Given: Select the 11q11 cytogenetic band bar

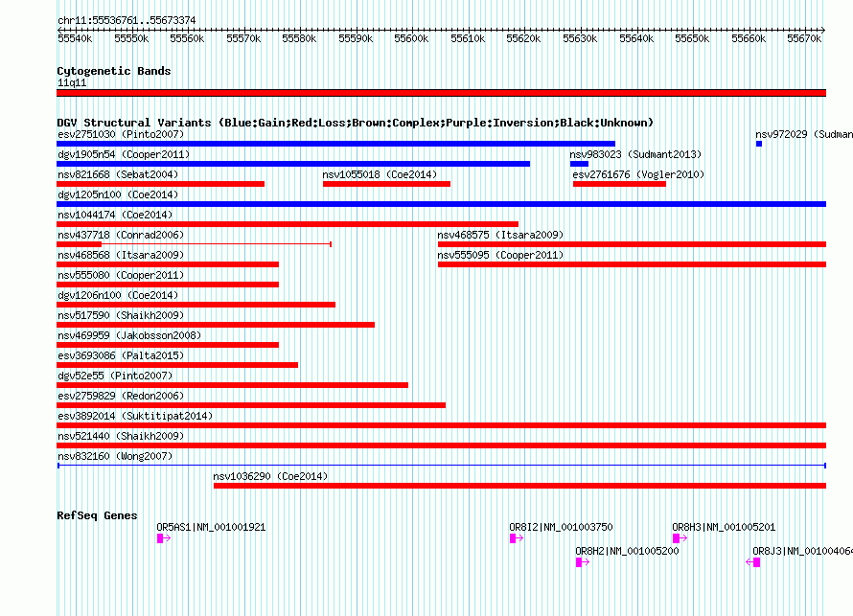Looking at the screenshot, I should [441, 93].
